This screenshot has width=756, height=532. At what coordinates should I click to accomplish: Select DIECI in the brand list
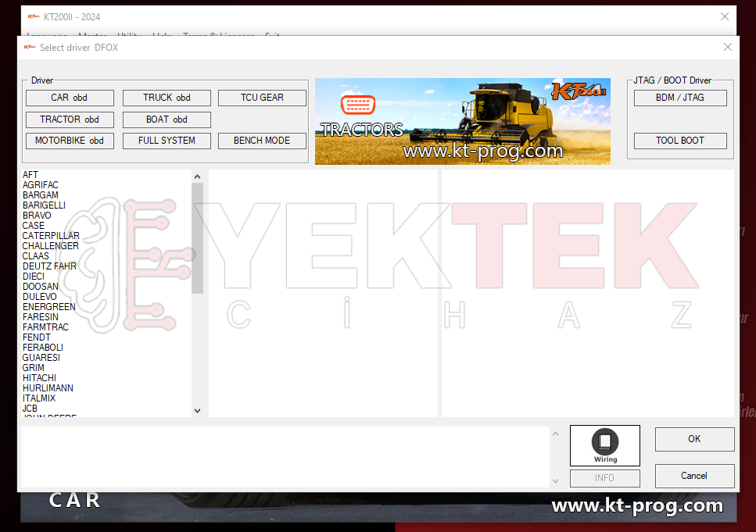click(34, 276)
